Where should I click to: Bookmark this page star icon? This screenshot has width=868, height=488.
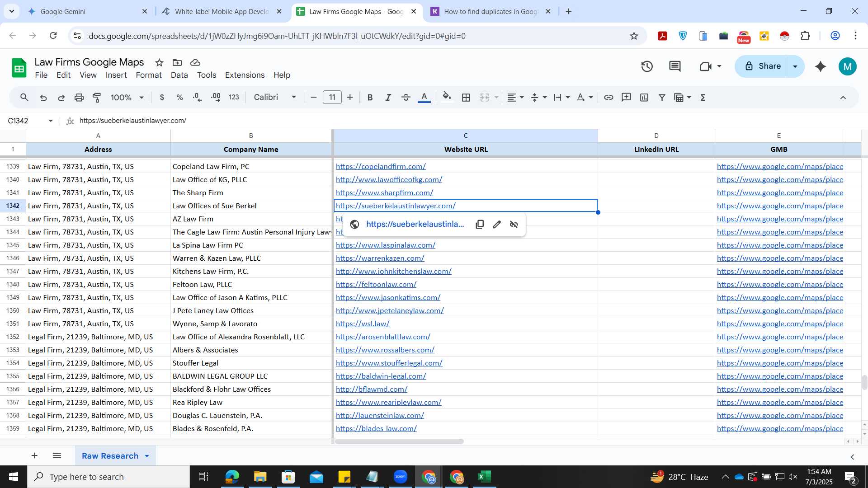634,36
